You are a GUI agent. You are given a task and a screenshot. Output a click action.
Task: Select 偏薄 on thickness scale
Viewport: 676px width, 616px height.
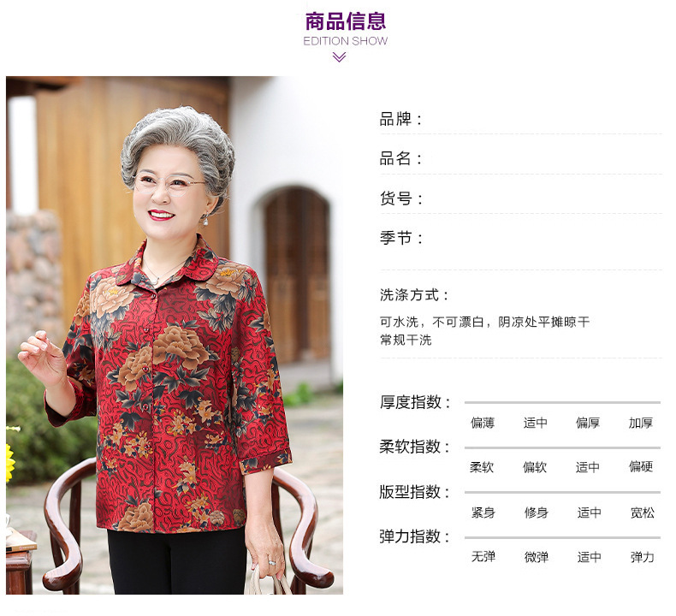[x=483, y=423]
